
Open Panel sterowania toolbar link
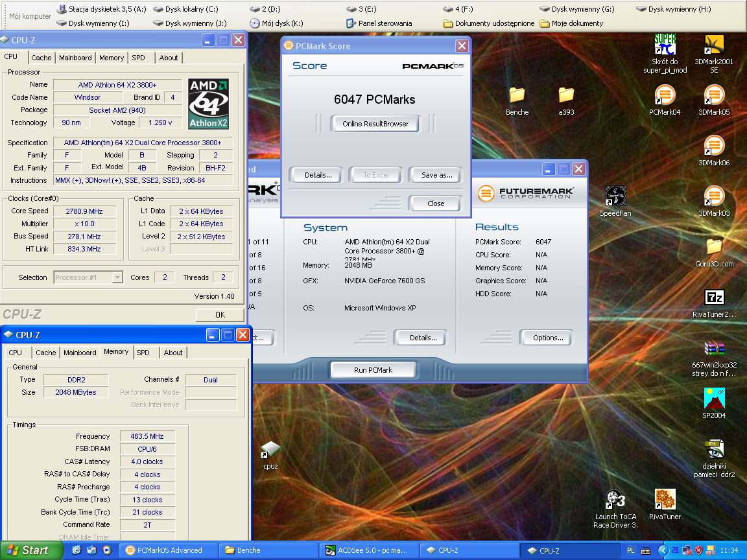coord(379,23)
